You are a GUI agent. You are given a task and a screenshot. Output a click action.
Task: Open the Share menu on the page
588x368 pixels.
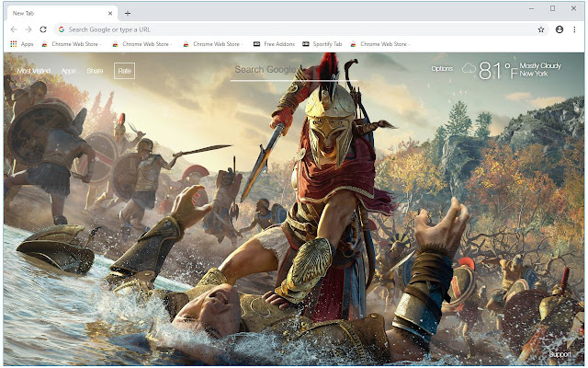point(95,71)
